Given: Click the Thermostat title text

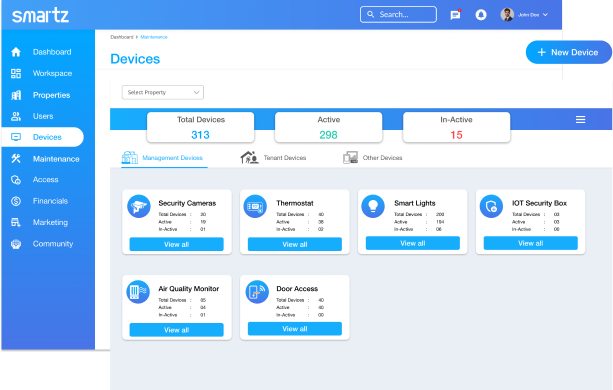Looking at the screenshot, I should coord(295,203).
